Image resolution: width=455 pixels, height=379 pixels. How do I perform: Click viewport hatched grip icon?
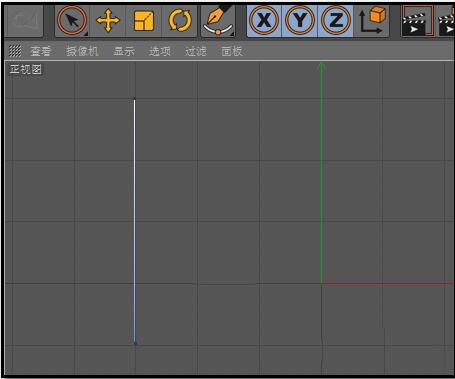point(15,51)
